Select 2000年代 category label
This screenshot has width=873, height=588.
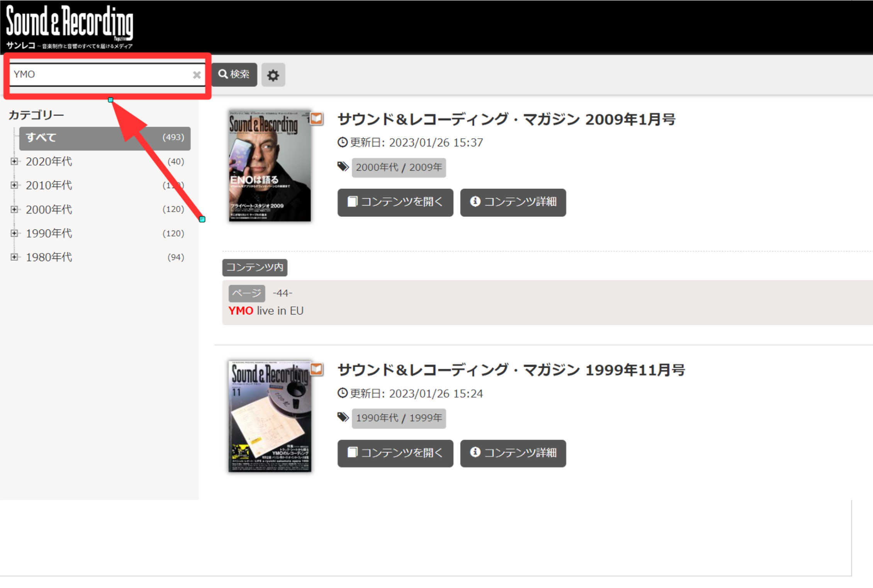tap(49, 209)
